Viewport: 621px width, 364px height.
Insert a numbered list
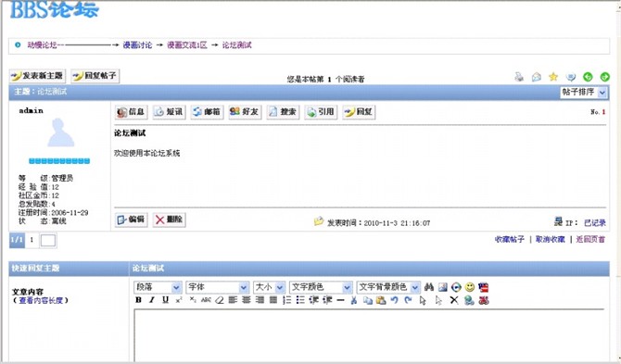click(x=287, y=300)
